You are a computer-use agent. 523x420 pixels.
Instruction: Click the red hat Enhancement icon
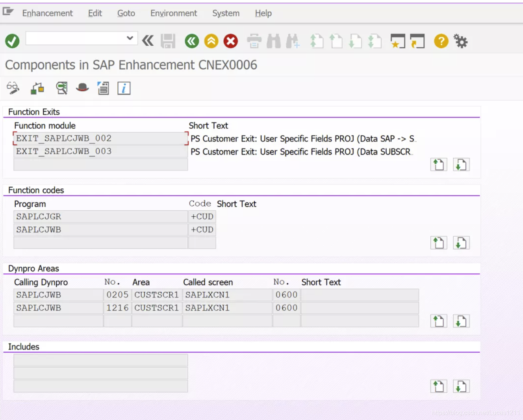[x=82, y=87]
